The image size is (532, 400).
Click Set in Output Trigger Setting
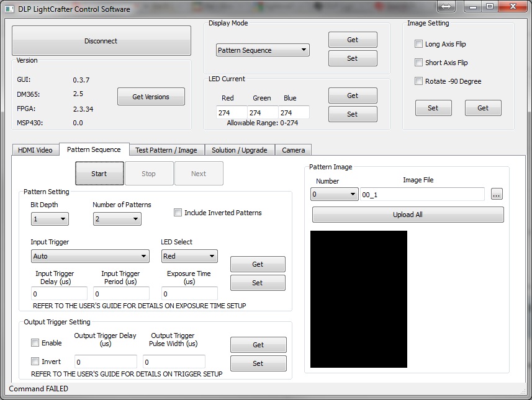coord(258,363)
